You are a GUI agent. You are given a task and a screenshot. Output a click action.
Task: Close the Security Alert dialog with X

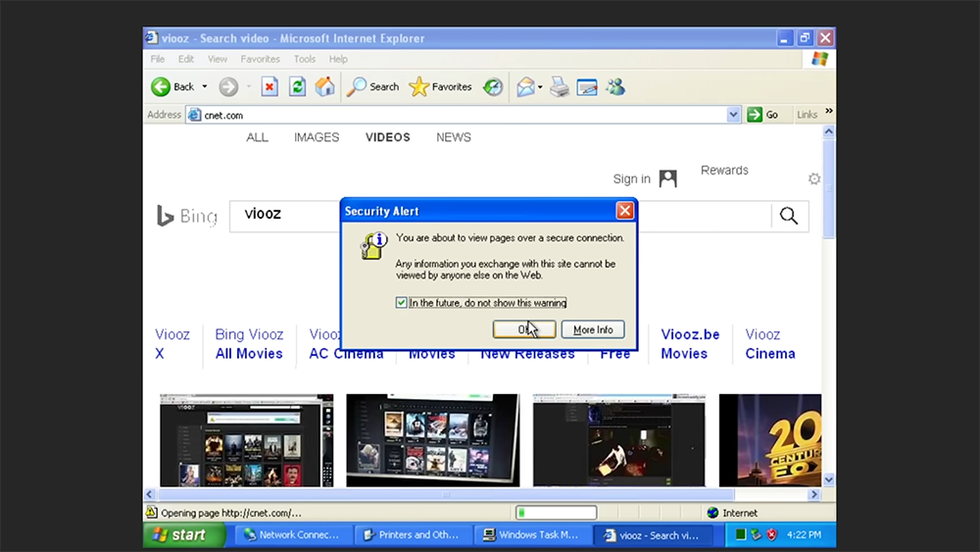click(624, 211)
